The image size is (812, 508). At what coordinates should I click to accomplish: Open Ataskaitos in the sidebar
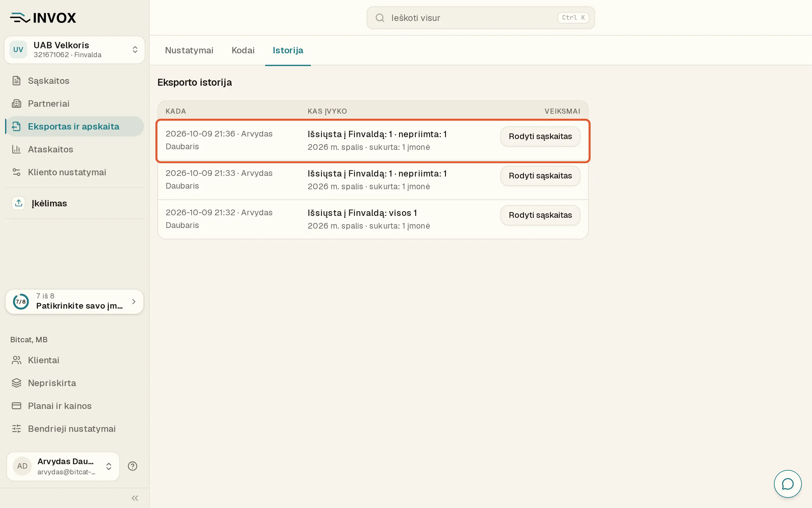75,149
